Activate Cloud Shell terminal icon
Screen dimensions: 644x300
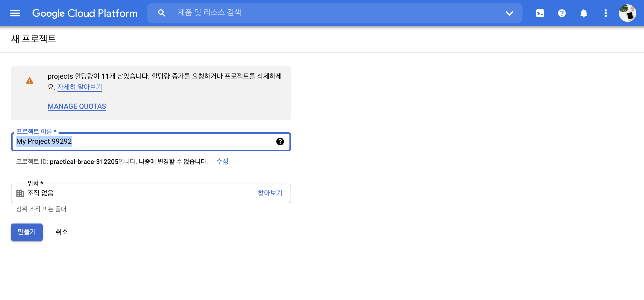click(540, 13)
